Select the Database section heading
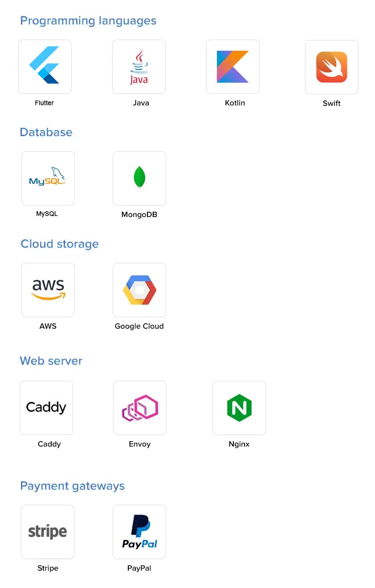The width and height of the screenshot is (375, 588). [46, 132]
